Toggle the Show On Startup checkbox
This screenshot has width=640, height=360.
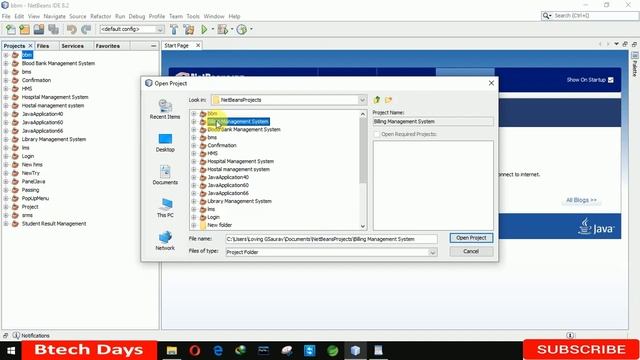click(x=611, y=80)
